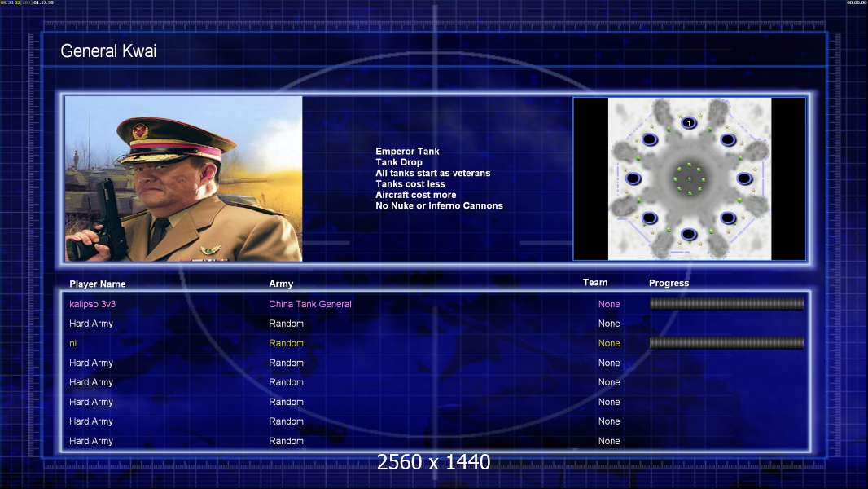
Task: Click the start position marker numbered 1
Action: (689, 123)
